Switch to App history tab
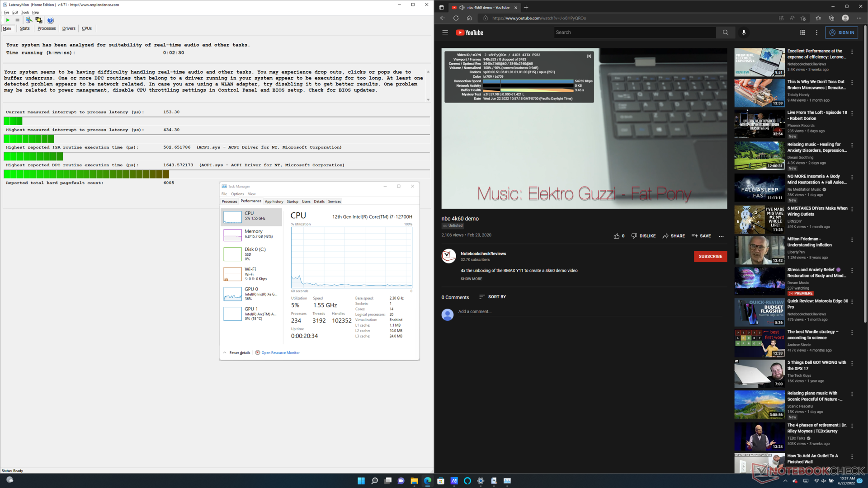The image size is (868, 488). [x=274, y=202]
